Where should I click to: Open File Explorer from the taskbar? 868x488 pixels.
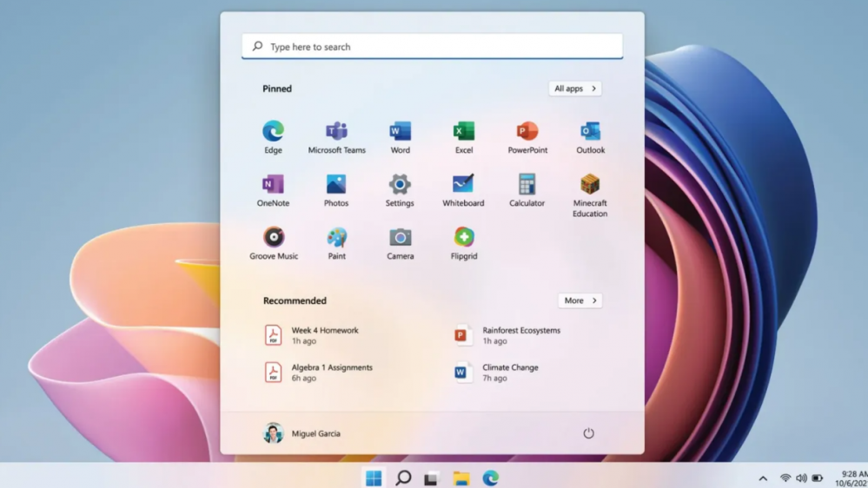(461, 478)
